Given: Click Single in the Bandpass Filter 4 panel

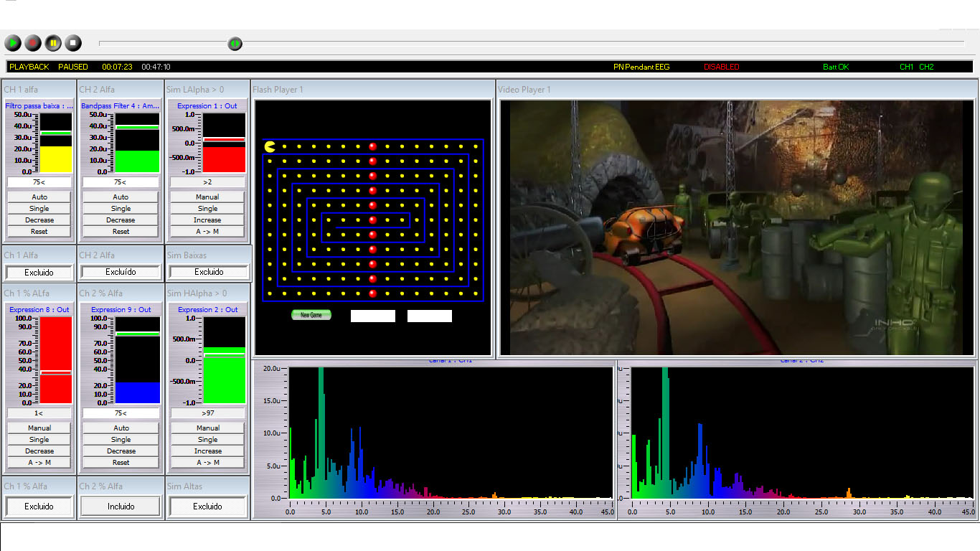Looking at the screenshot, I should pyautogui.click(x=121, y=208).
